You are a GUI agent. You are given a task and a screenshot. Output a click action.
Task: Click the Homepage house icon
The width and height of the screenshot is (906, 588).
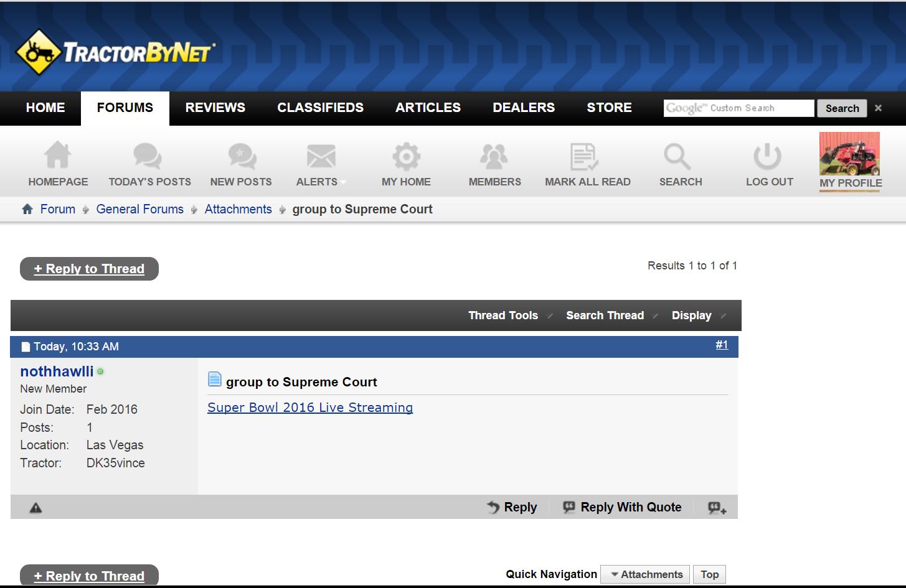(x=57, y=156)
